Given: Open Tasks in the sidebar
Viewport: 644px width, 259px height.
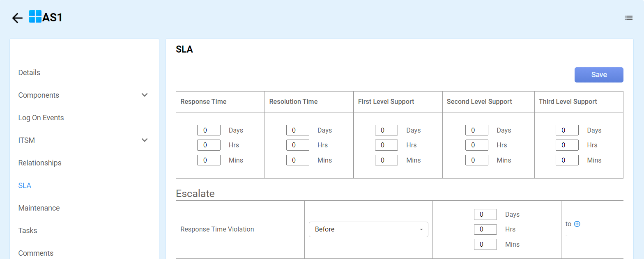Looking at the screenshot, I should tap(28, 231).
